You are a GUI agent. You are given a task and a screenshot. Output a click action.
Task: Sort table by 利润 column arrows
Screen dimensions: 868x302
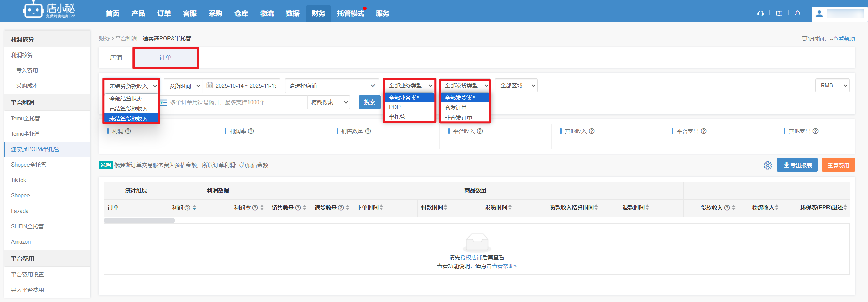tap(194, 208)
